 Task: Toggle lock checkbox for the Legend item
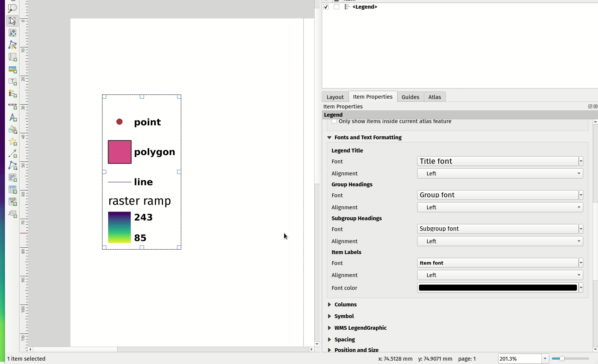(x=336, y=7)
